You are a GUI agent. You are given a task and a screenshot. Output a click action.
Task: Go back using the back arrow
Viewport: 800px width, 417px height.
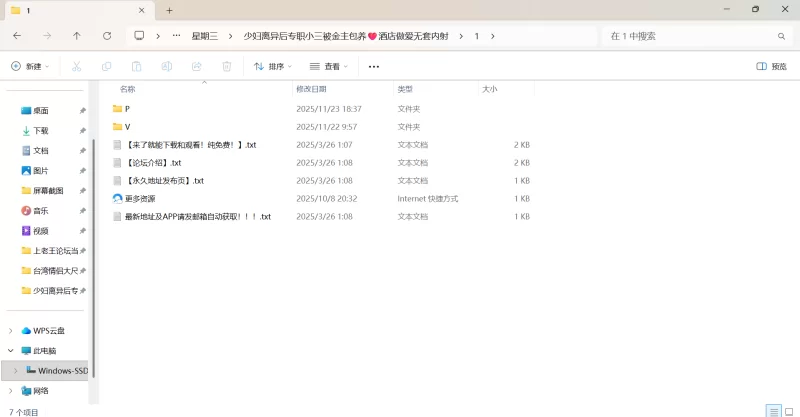click(17, 36)
